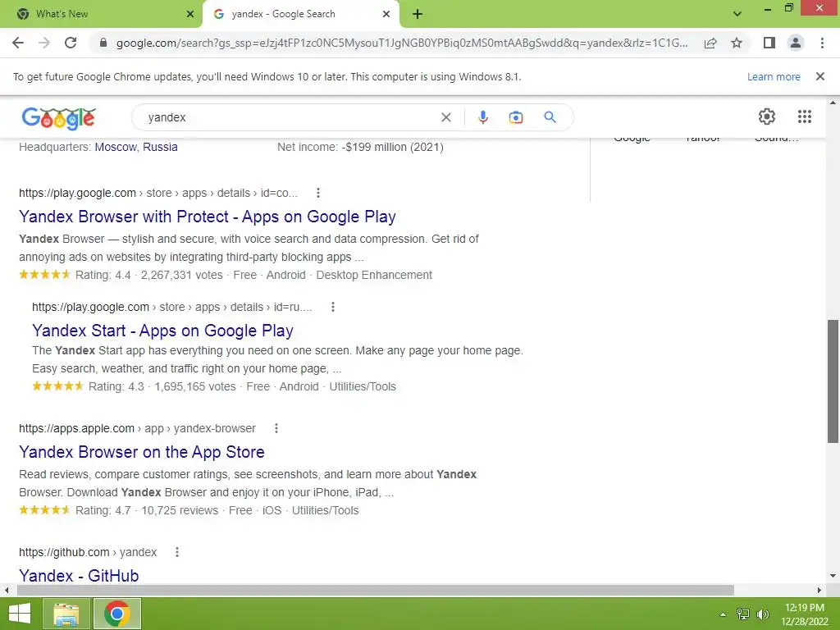Share this page icon in address bar

[710, 43]
